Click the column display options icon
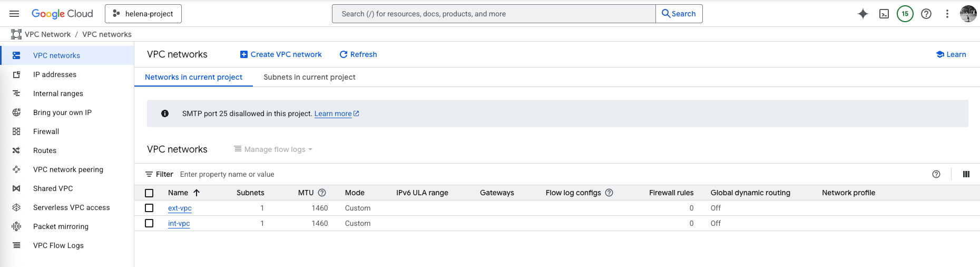This screenshot has width=980, height=267. (x=966, y=174)
